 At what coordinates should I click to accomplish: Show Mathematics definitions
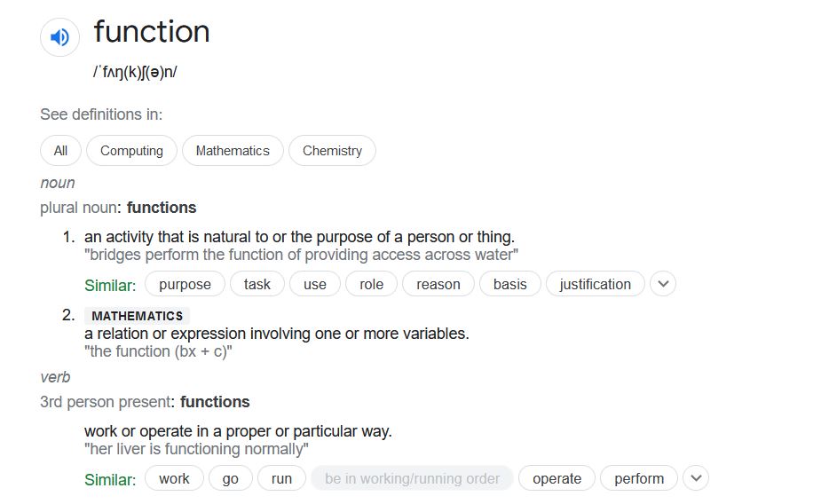233,151
